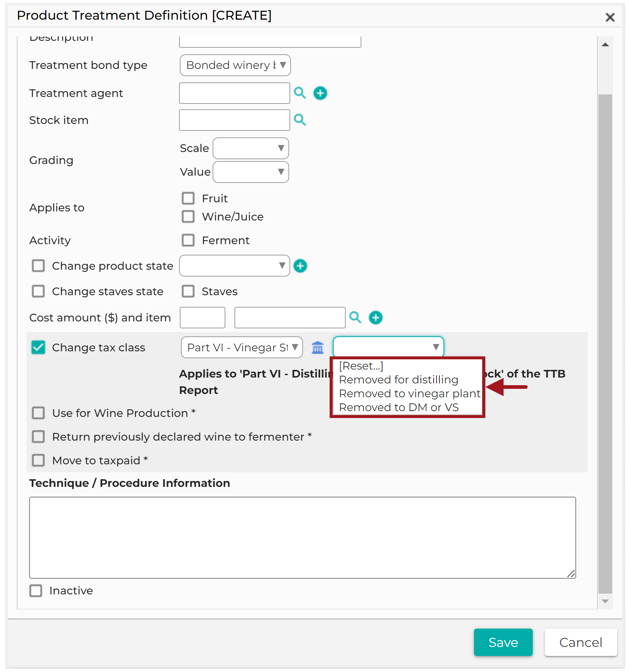
Task: Open the Grading Scale dropdown
Action: click(251, 148)
